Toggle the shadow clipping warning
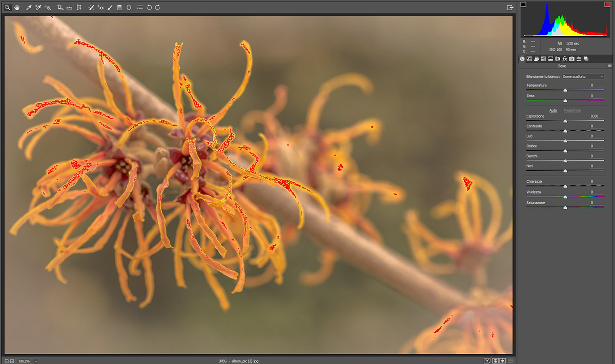The width and height of the screenshot is (615, 364). (524, 5)
